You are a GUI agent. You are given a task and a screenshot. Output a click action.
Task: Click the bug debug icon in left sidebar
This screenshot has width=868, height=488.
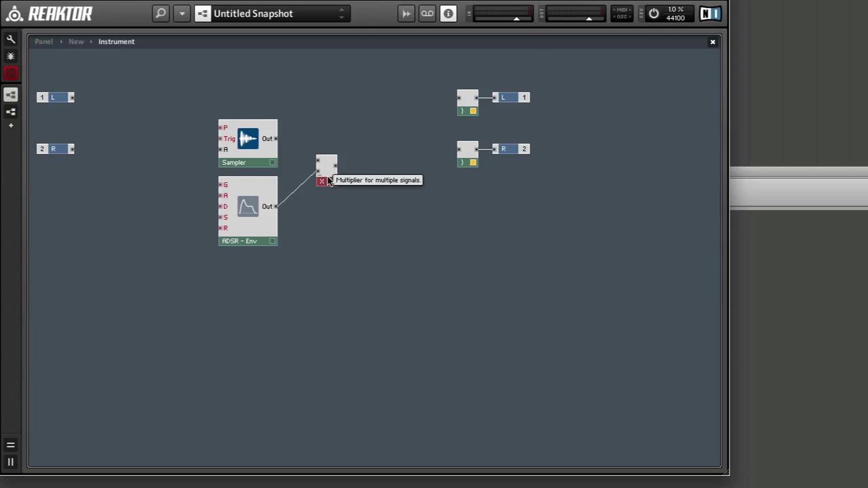pyautogui.click(x=11, y=56)
